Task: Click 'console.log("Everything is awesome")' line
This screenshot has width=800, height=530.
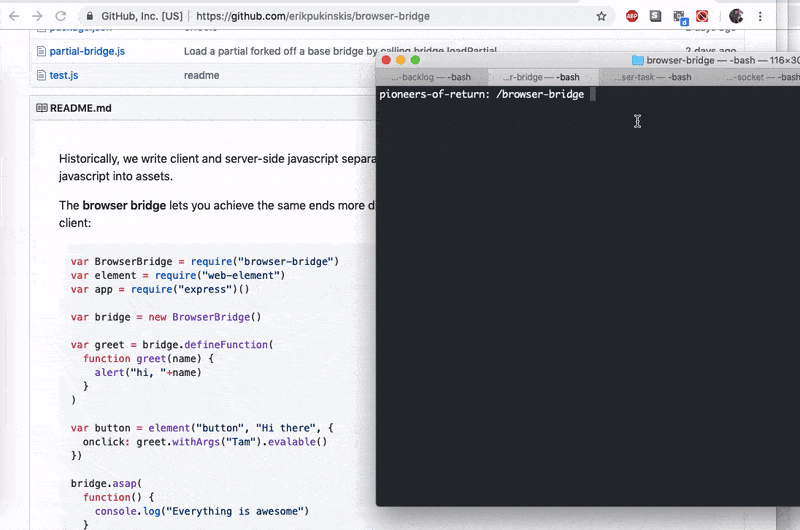Action: point(202,511)
